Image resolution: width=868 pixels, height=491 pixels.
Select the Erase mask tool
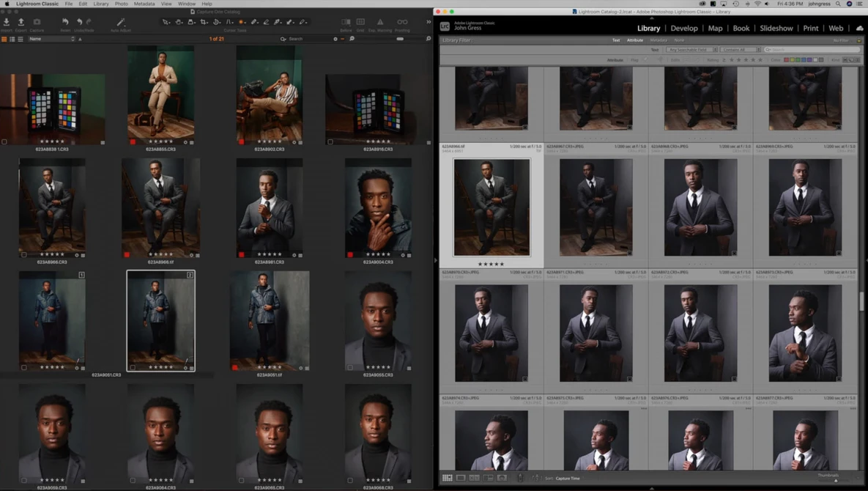[x=267, y=22]
